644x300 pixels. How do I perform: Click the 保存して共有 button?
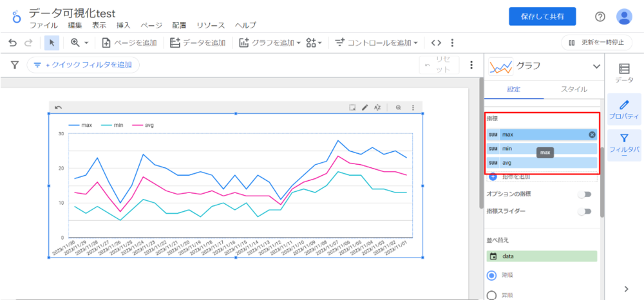pos(542,16)
